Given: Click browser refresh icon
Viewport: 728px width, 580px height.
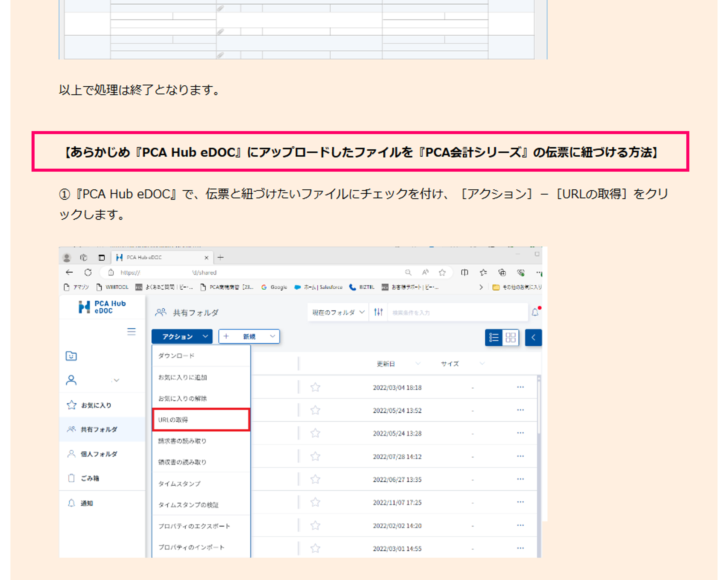Looking at the screenshot, I should tap(88, 273).
